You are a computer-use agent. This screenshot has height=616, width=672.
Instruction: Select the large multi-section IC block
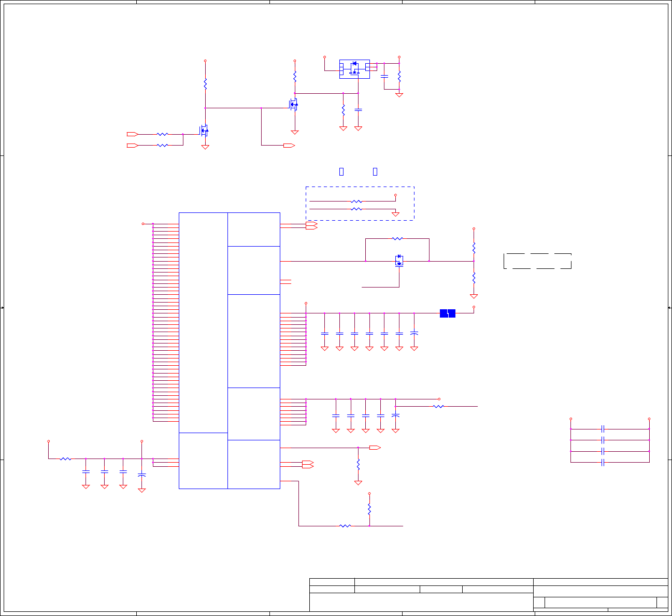pos(230,350)
